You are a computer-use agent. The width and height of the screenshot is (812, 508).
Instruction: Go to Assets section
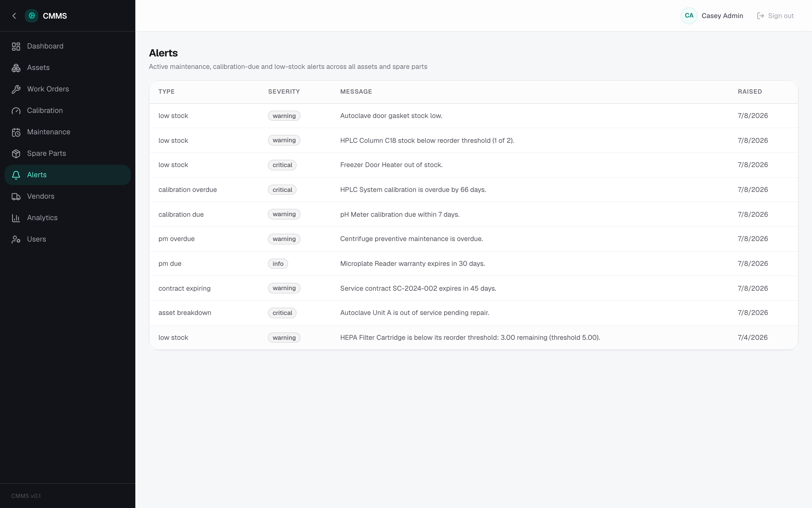[x=67, y=68]
